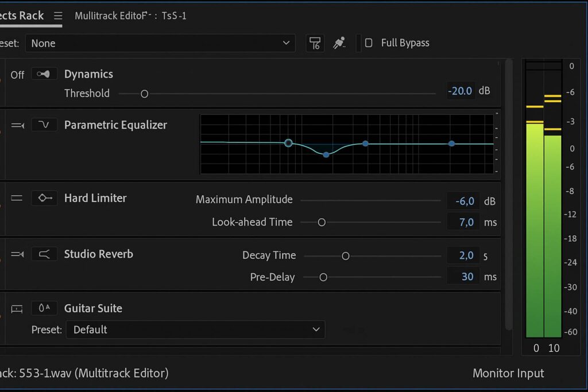The height and width of the screenshot is (392, 588).
Task: Click the Hard Limiter row handle icon
Action: [x=17, y=198]
